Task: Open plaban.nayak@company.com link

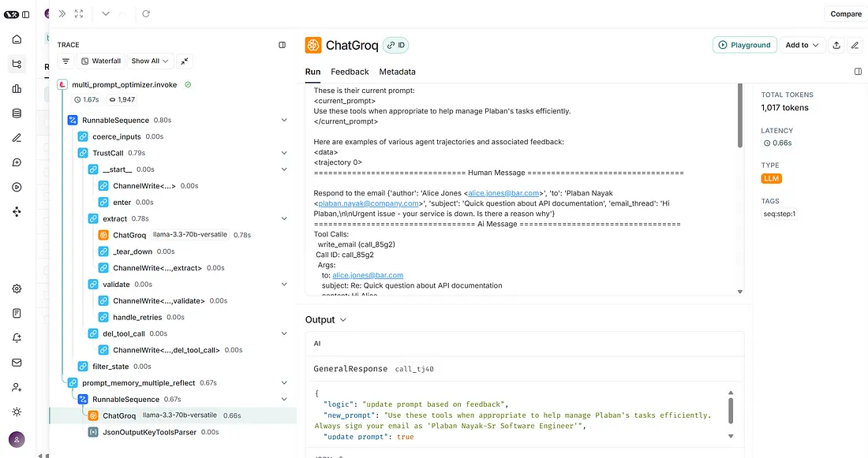Action: [x=369, y=203]
